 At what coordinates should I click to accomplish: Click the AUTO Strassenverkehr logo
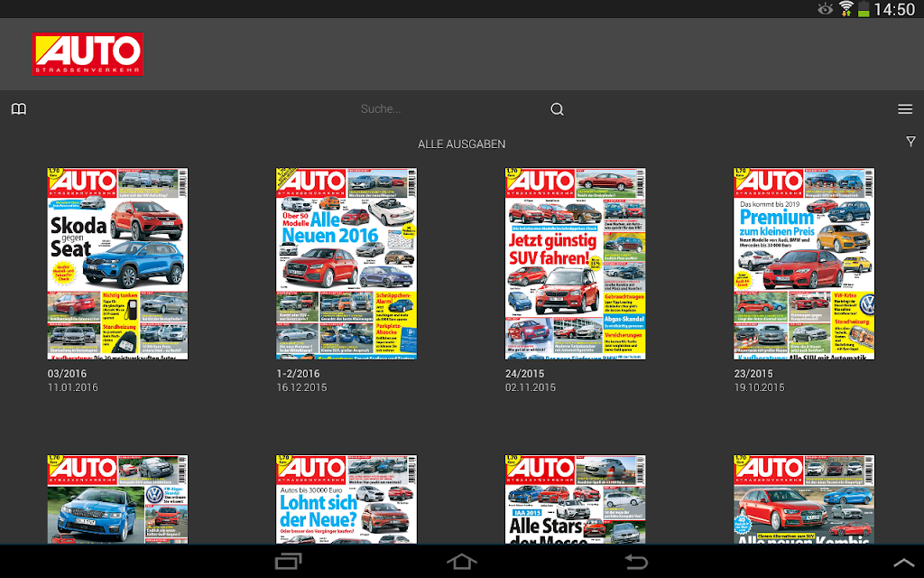coord(88,54)
